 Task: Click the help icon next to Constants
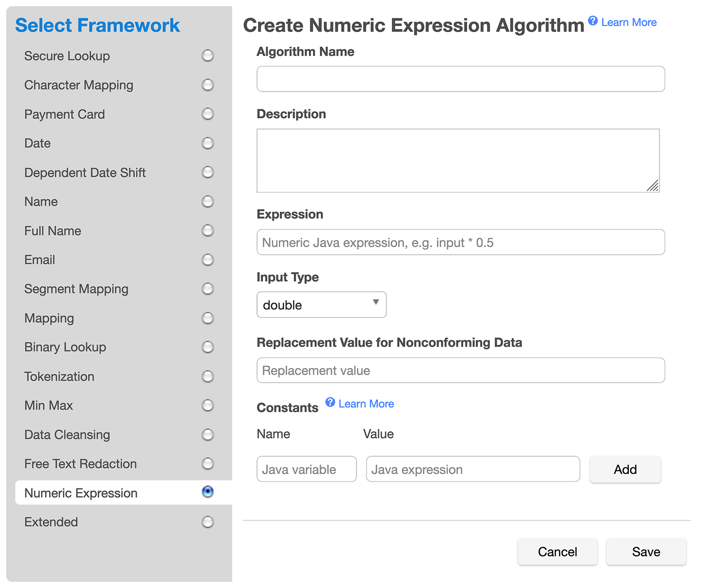(x=330, y=402)
